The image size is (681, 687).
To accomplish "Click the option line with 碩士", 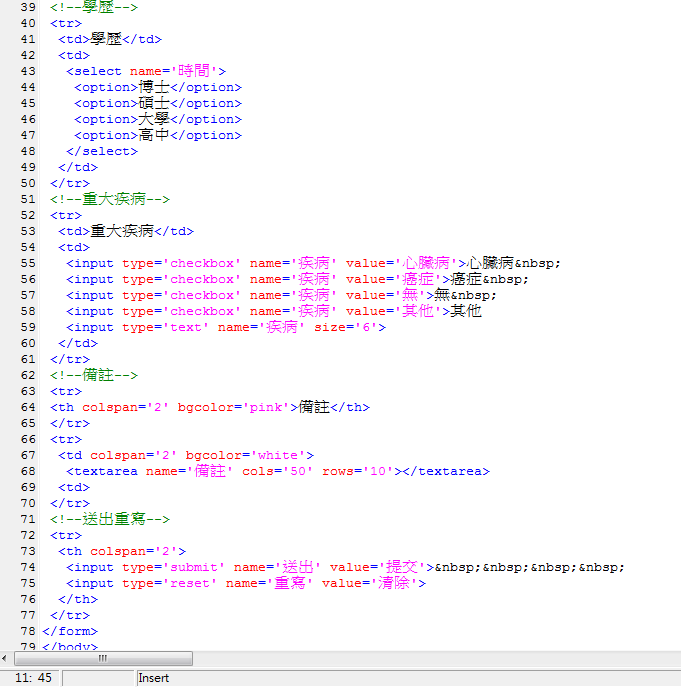I will (x=158, y=103).
